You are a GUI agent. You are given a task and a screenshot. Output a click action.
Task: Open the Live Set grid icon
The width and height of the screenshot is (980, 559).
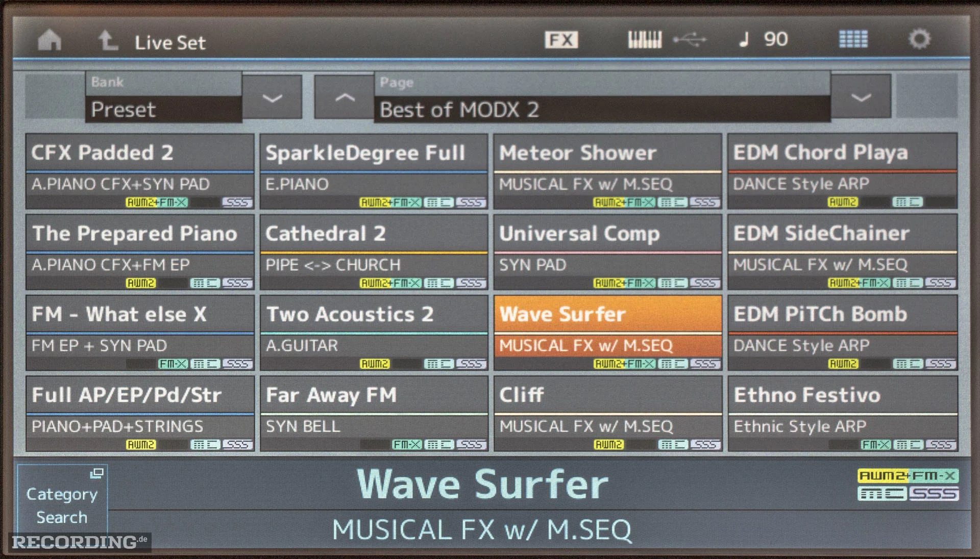tap(853, 39)
